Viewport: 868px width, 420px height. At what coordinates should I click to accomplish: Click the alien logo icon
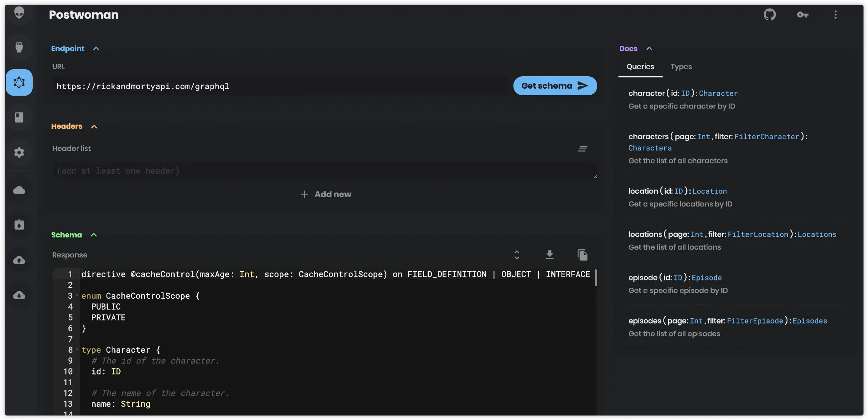[x=19, y=12]
